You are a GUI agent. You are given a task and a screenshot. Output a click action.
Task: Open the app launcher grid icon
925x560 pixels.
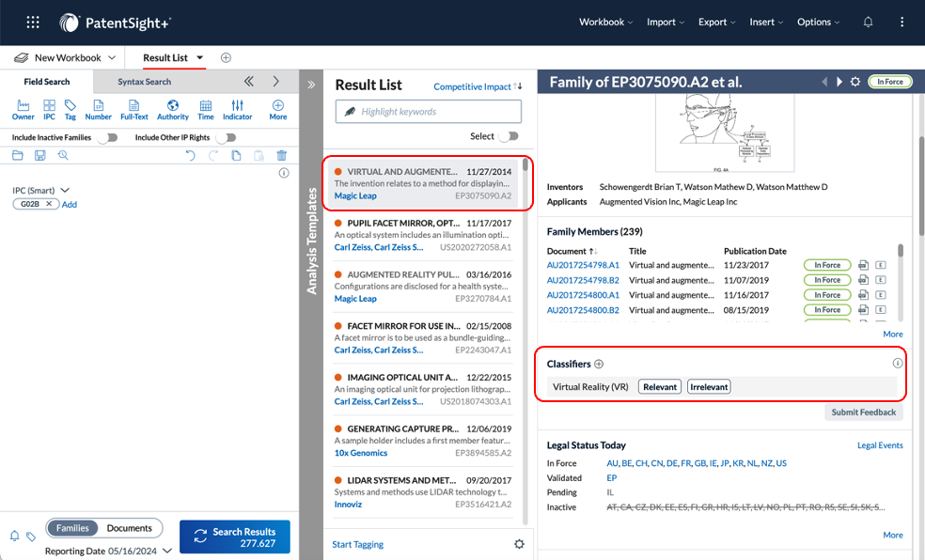point(33,23)
